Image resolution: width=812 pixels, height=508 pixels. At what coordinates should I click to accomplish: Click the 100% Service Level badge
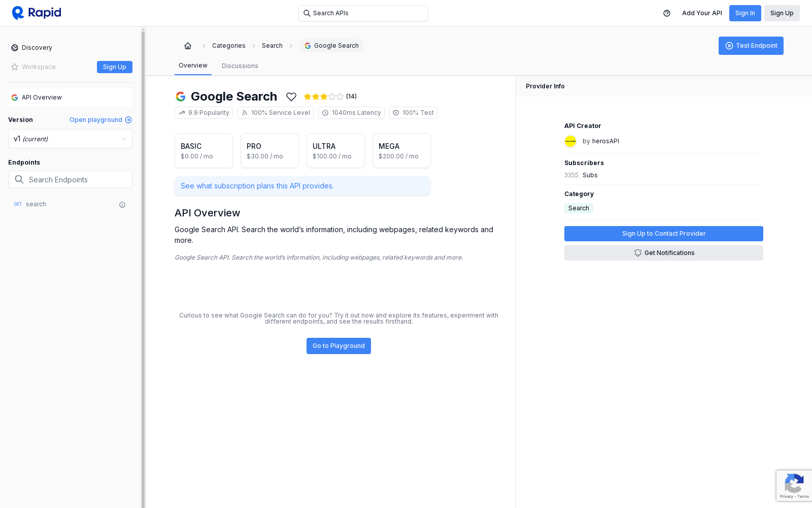pos(276,113)
